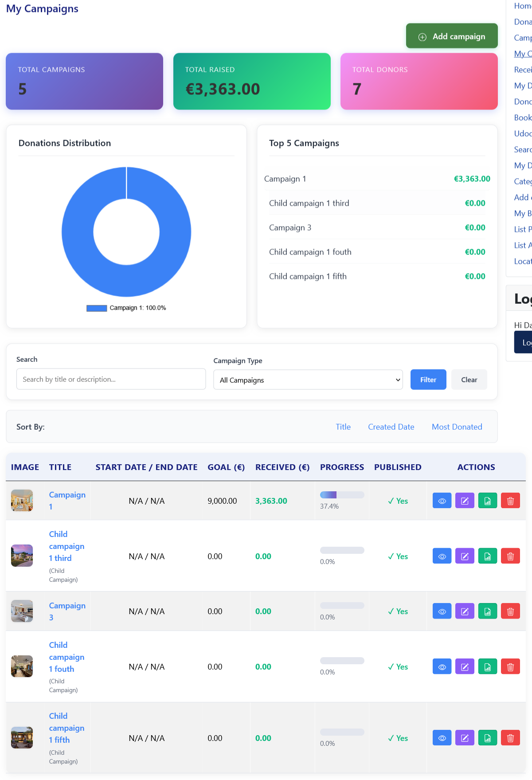The width and height of the screenshot is (532, 780).
Task: Sort campaigns by Most Donated
Action: 457,427
